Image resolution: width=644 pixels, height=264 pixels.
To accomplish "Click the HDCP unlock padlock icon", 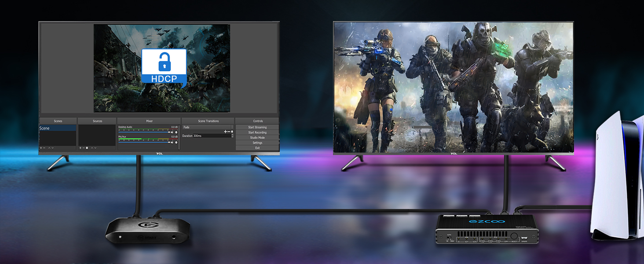I will point(164,62).
